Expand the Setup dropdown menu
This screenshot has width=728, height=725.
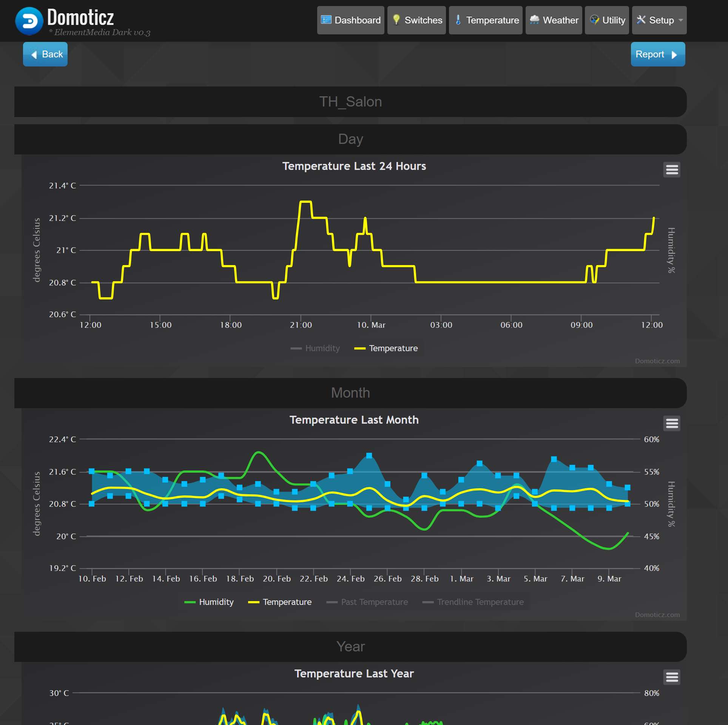(x=659, y=20)
